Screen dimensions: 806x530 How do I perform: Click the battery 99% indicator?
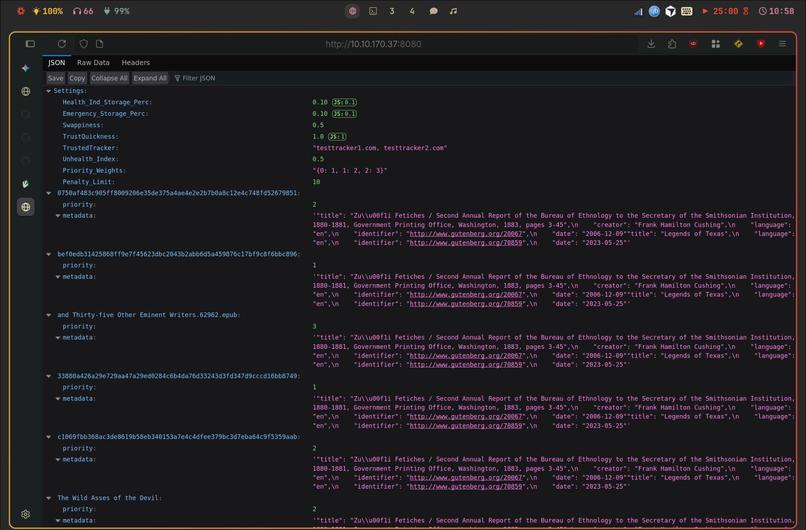[117, 11]
